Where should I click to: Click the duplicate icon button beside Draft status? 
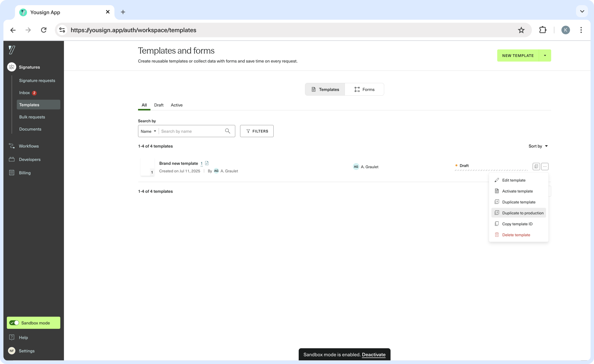coord(536,166)
